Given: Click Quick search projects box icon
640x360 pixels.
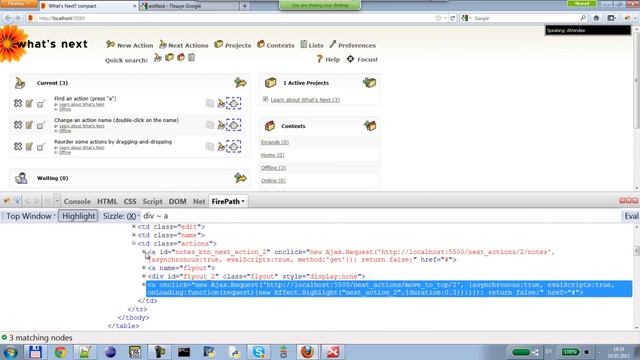Looking at the screenshot, I should point(169,58).
